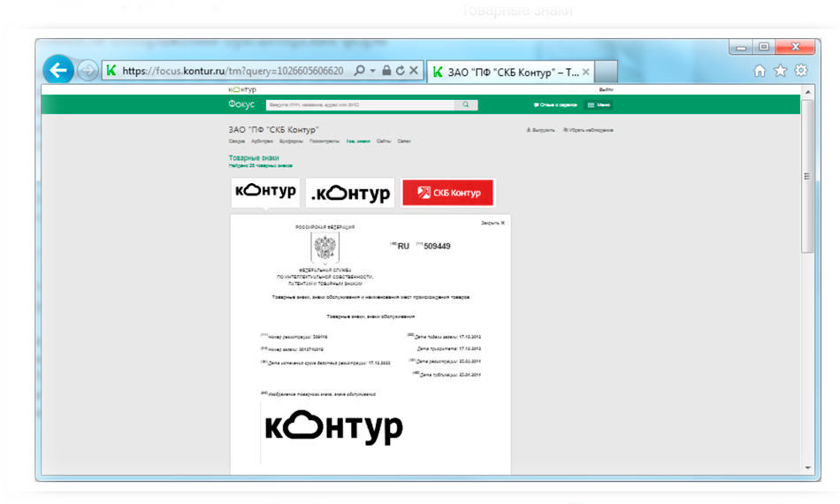Switch to the Бухформы tab

coord(291,141)
